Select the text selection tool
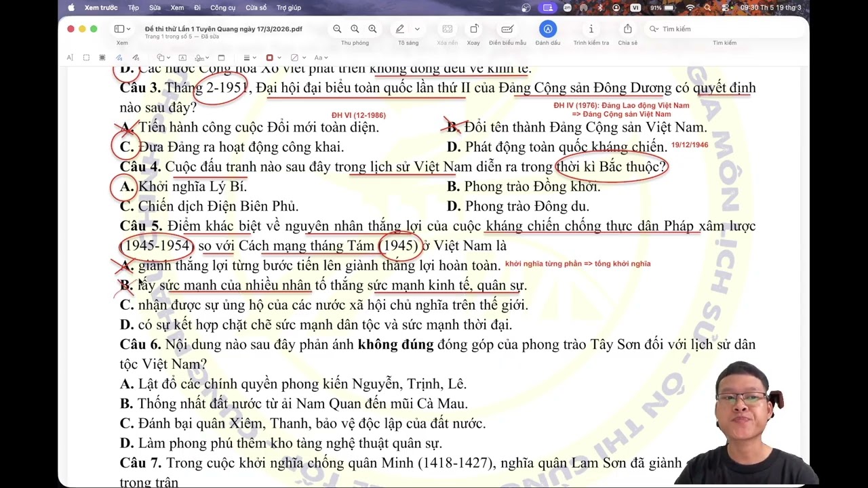868x488 pixels. (70, 58)
